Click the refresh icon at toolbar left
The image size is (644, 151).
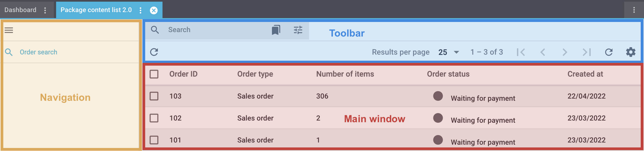(x=154, y=52)
